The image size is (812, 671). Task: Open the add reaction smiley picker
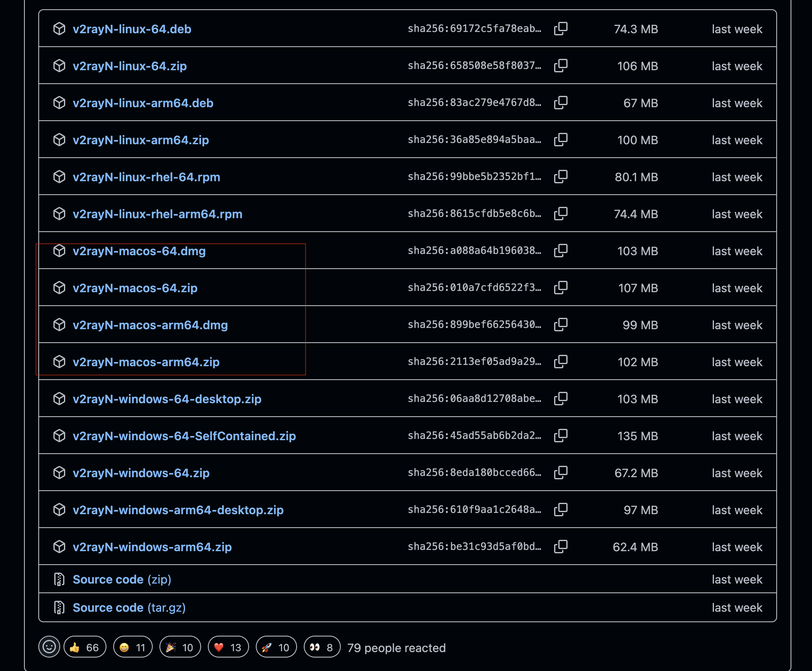pos(49,647)
